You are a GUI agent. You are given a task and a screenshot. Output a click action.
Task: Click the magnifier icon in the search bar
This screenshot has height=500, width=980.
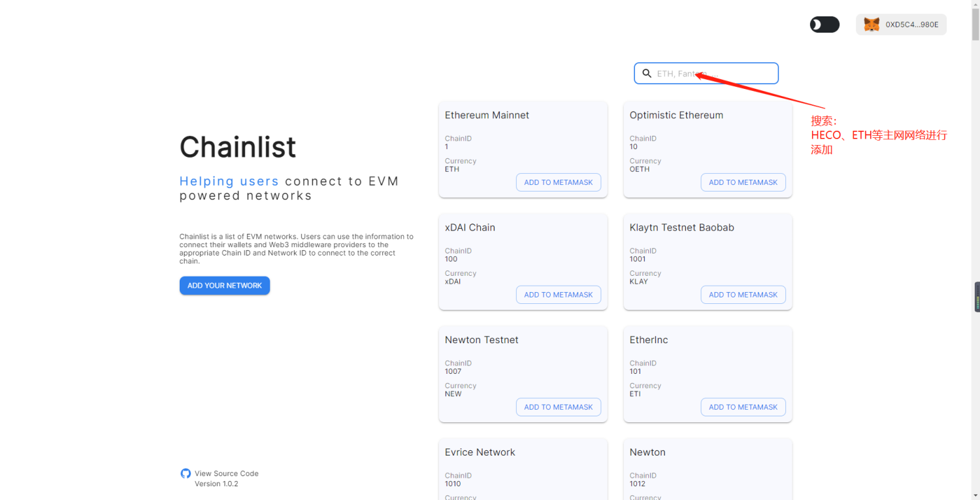coord(647,73)
